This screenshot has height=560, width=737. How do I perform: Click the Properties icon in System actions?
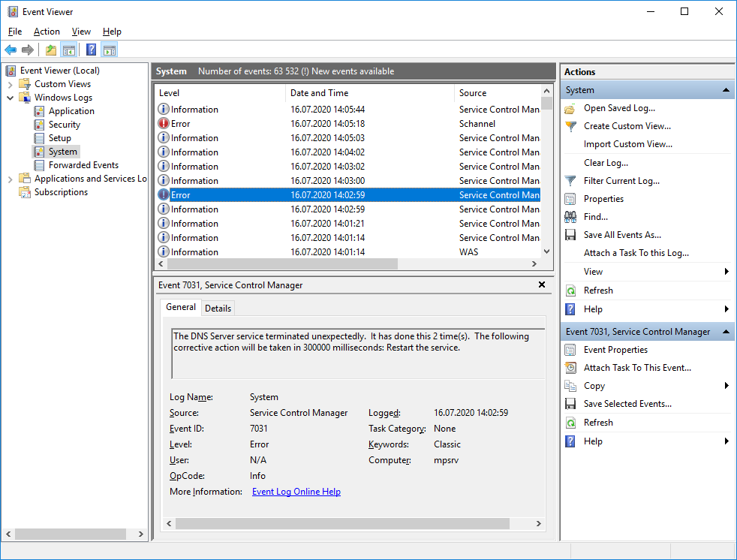tap(570, 199)
